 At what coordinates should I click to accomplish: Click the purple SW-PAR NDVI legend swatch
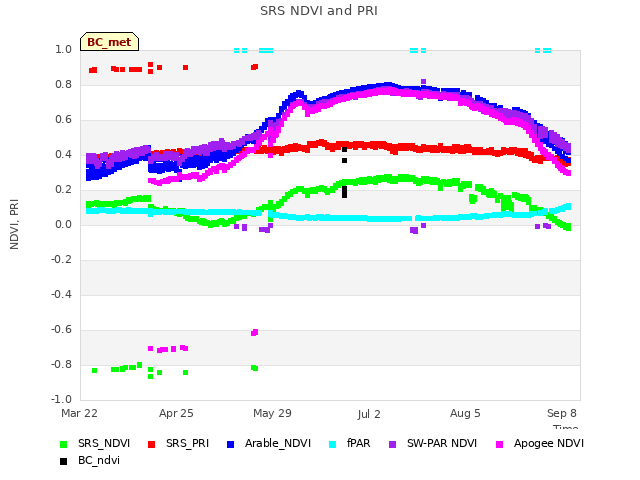click(x=392, y=444)
